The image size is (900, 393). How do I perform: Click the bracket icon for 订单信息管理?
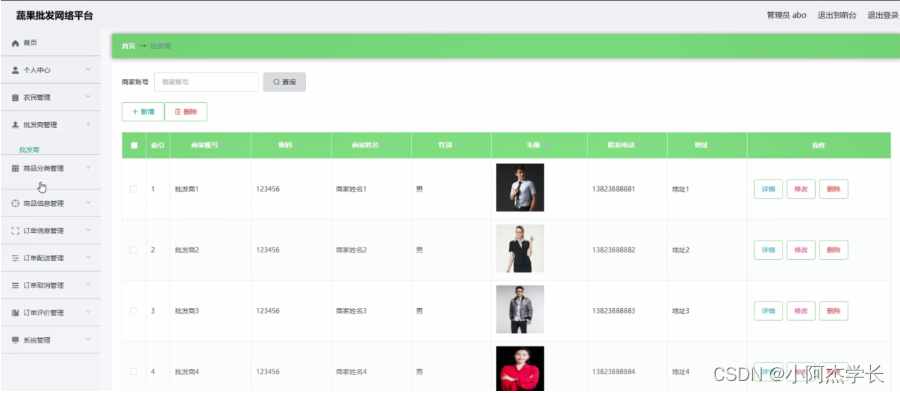point(15,231)
